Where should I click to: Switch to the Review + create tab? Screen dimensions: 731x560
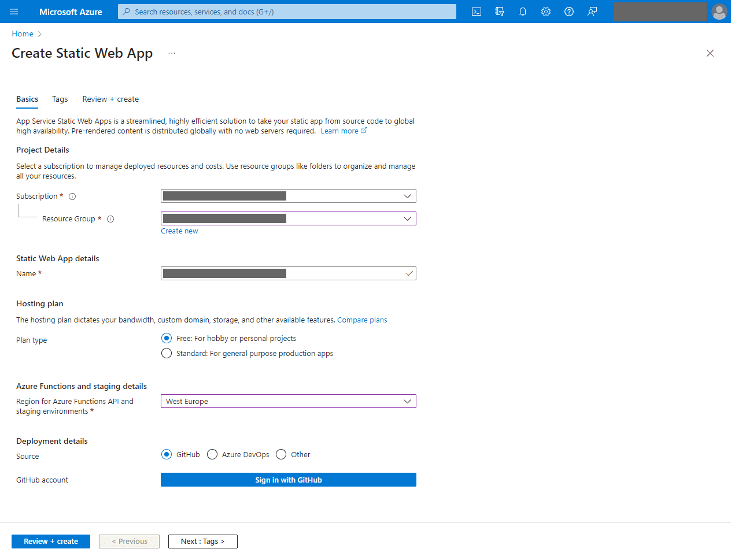tap(110, 99)
